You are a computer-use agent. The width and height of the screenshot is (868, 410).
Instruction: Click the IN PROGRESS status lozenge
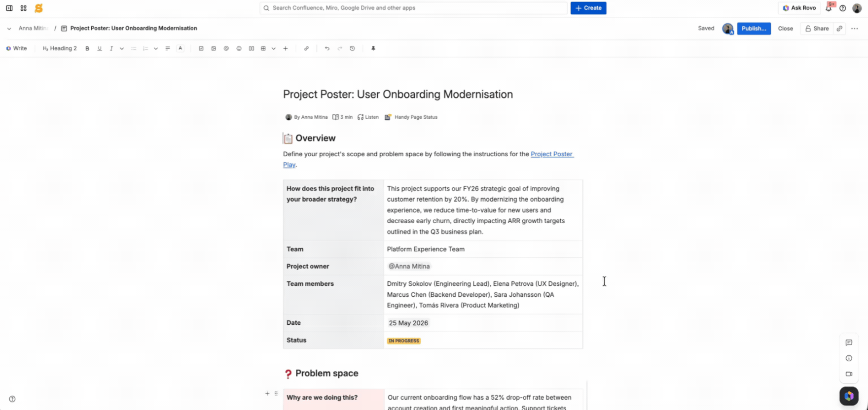pos(403,341)
